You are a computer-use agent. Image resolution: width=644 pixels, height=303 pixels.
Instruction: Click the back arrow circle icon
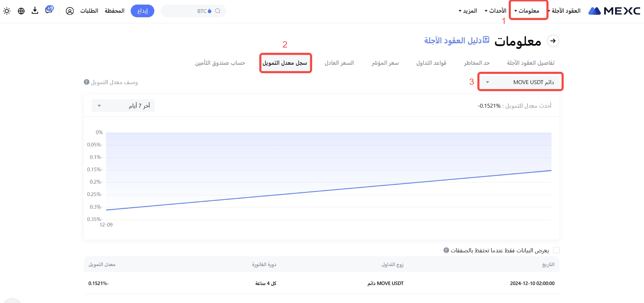coord(553,41)
